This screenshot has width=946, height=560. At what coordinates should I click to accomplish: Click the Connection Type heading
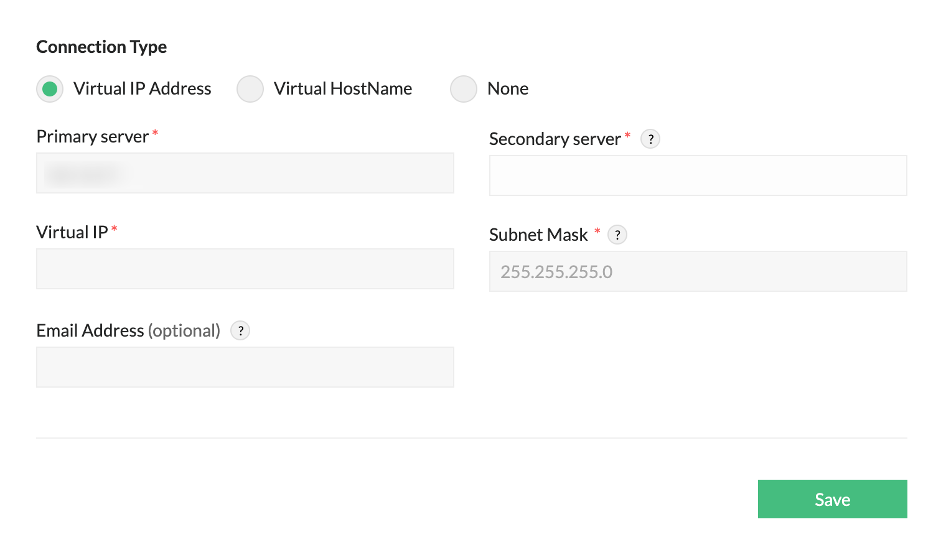coord(101,47)
